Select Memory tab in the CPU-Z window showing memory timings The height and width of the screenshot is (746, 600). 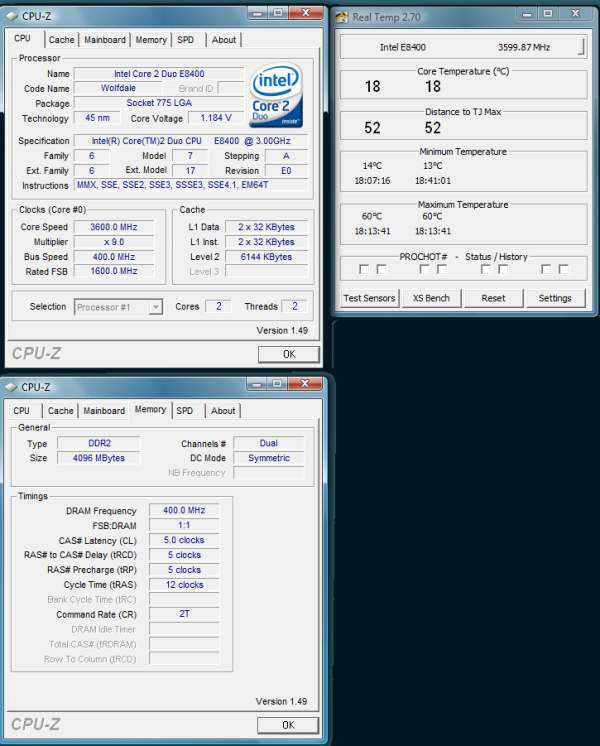pyautogui.click(x=150, y=409)
